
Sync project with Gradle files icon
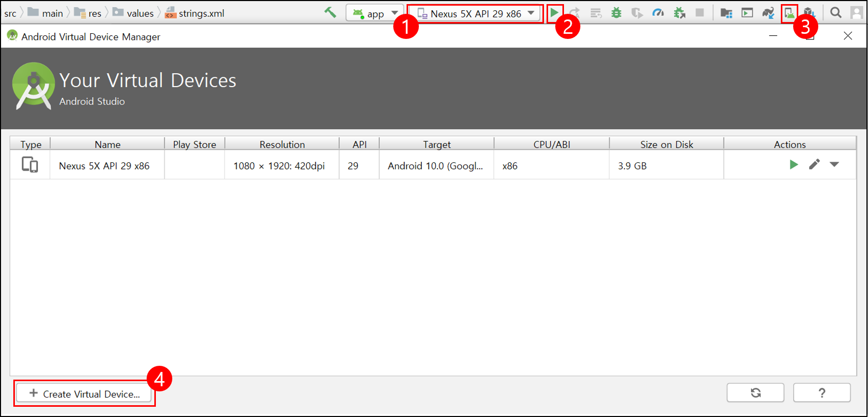coord(768,13)
